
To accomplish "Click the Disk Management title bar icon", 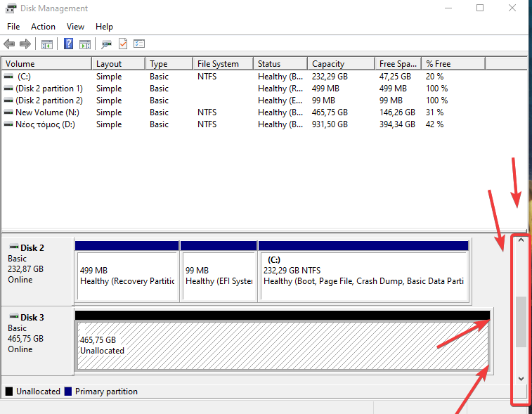I will point(11,8).
